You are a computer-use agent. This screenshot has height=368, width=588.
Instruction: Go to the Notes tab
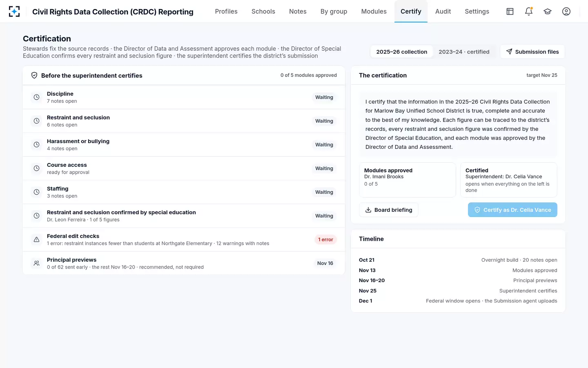298,11
